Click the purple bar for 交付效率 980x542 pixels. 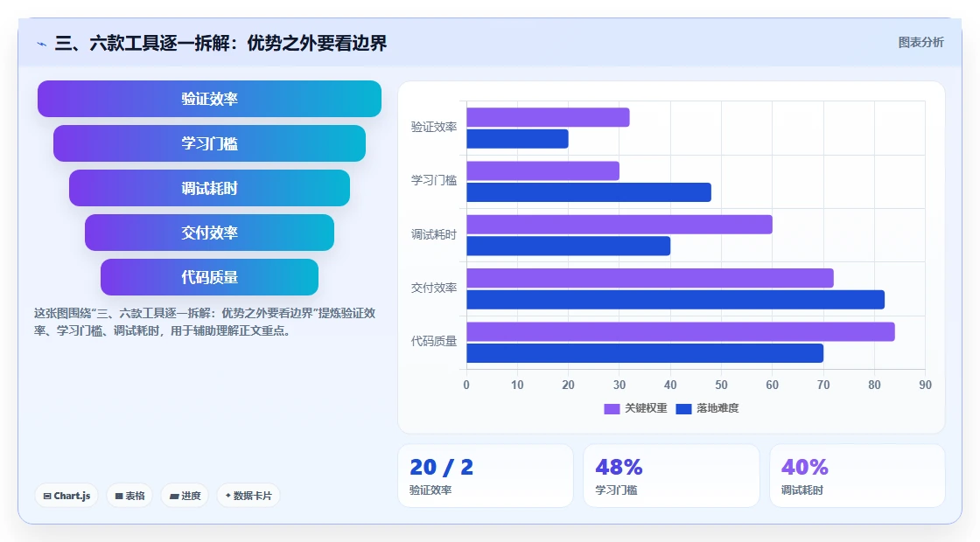(650, 279)
